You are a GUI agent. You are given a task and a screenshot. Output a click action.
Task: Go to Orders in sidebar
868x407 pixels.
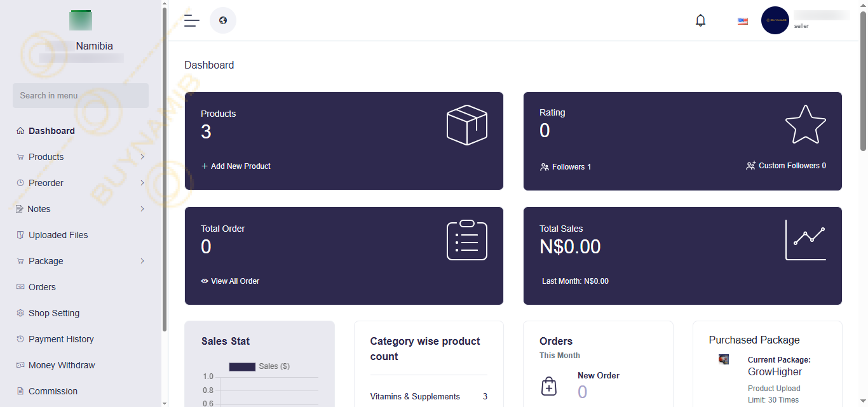(x=42, y=287)
